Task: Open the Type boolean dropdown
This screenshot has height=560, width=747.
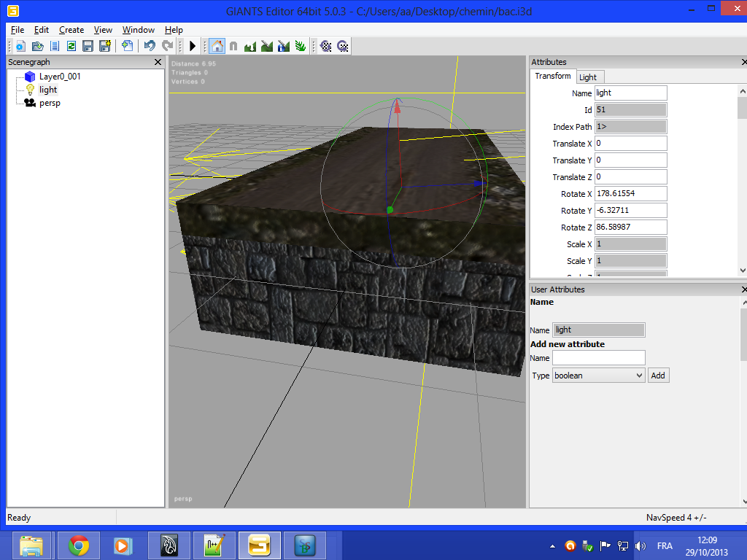Action: (599, 376)
